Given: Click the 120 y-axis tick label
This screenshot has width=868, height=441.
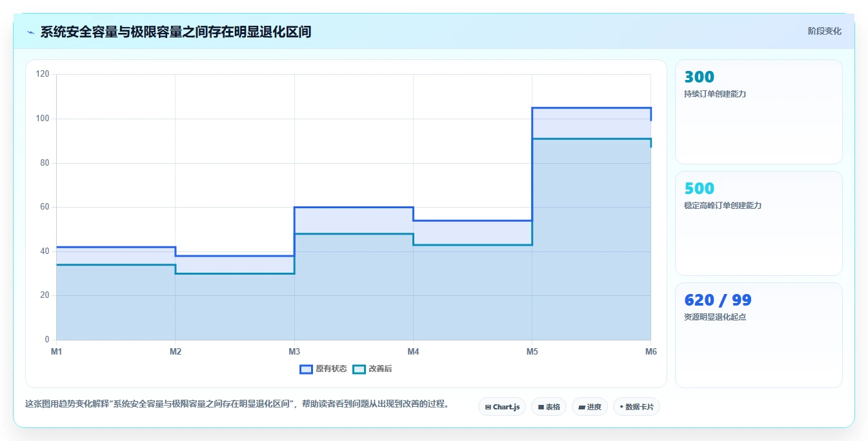Looking at the screenshot, I should coord(43,74).
